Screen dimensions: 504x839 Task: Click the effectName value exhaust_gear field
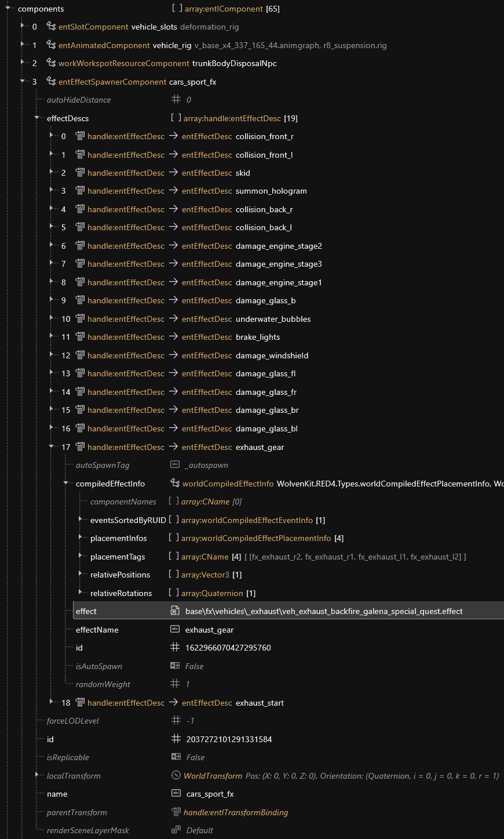tap(209, 630)
